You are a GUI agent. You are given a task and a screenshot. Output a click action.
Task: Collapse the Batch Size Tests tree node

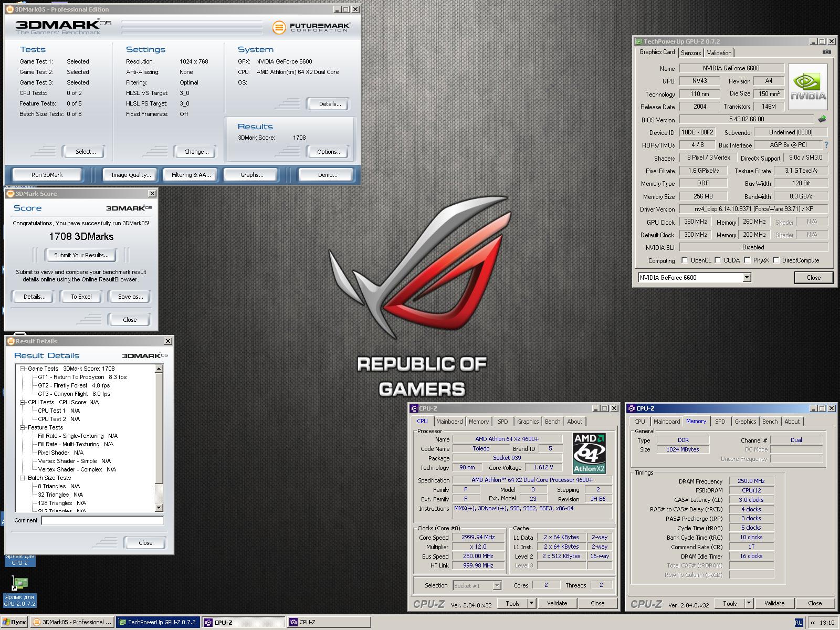pos(23,478)
